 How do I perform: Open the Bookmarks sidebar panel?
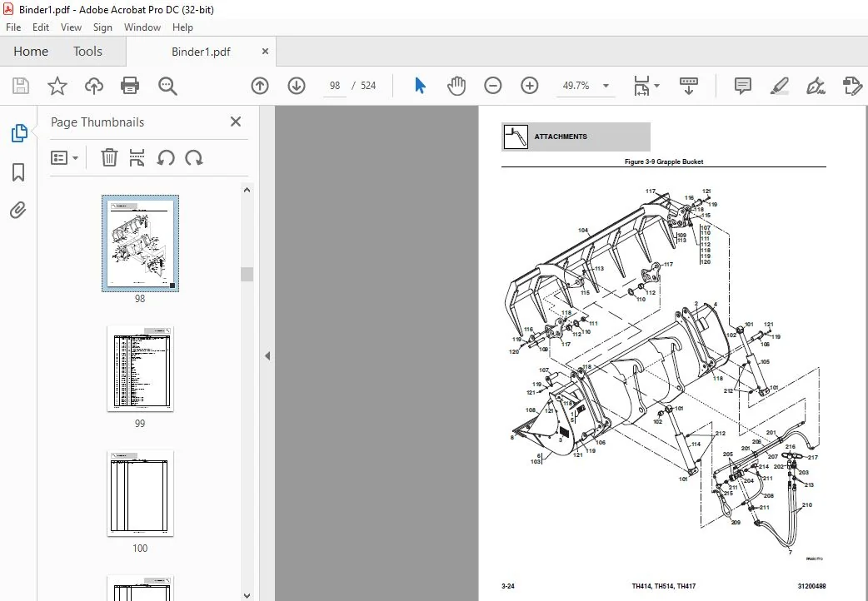[18, 172]
